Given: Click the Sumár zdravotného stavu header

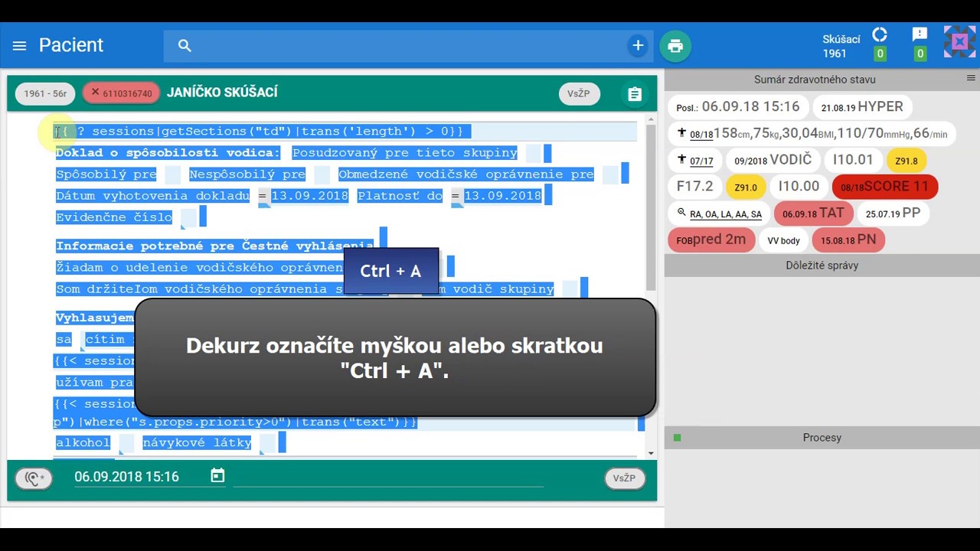Looking at the screenshot, I should click(815, 79).
